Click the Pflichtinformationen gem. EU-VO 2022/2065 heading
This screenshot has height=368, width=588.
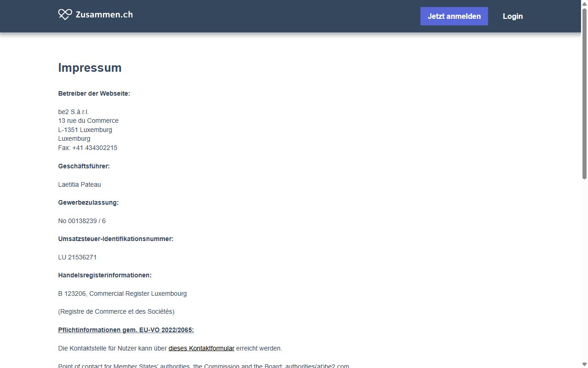point(126,330)
